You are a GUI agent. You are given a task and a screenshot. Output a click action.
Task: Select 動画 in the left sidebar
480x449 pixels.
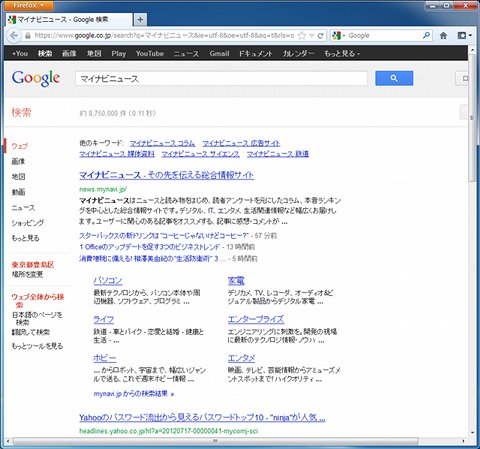[18, 192]
